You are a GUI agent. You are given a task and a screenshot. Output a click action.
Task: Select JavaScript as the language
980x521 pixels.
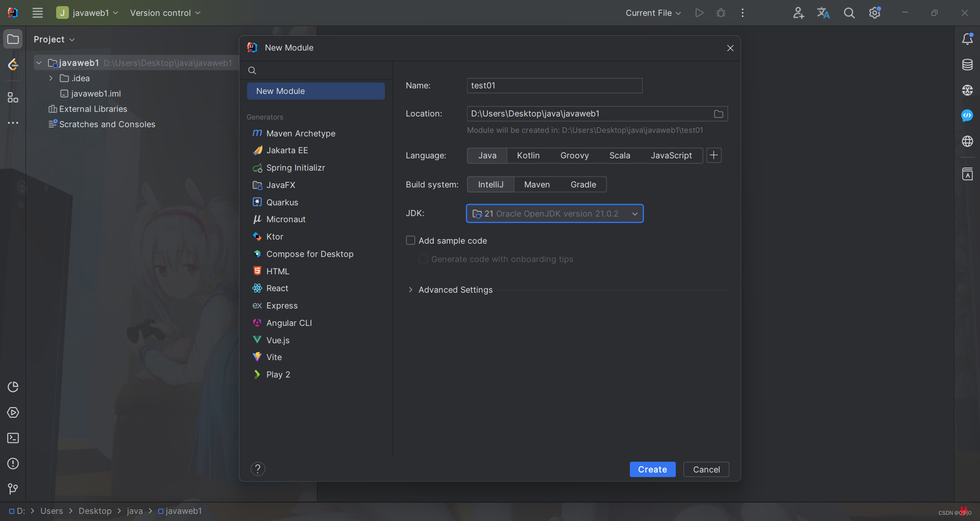click(671, 155)
